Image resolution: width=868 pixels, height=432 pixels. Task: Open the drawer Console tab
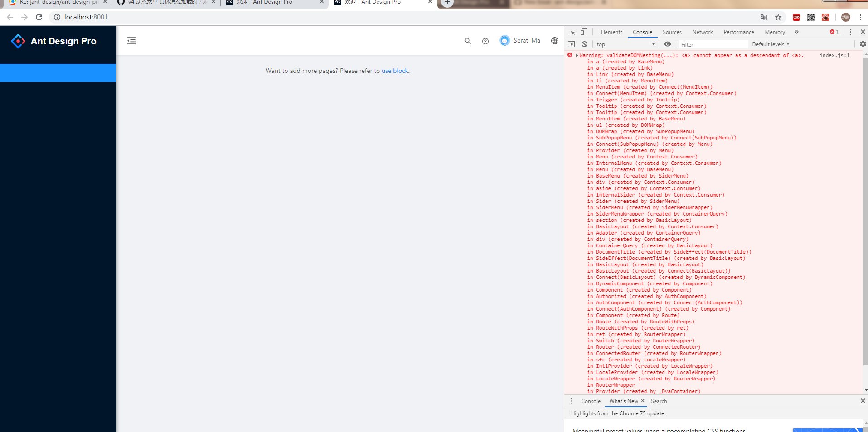pyautogui.click(x=591, y=401)
